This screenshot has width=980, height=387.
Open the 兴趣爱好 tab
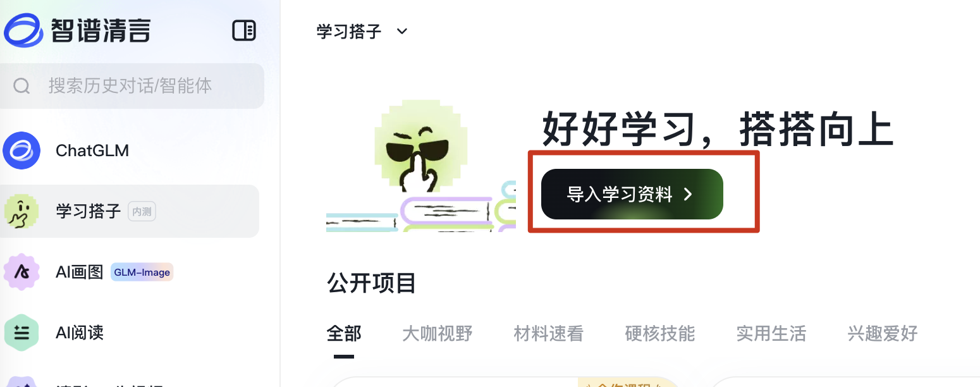[x=883, y=333]
